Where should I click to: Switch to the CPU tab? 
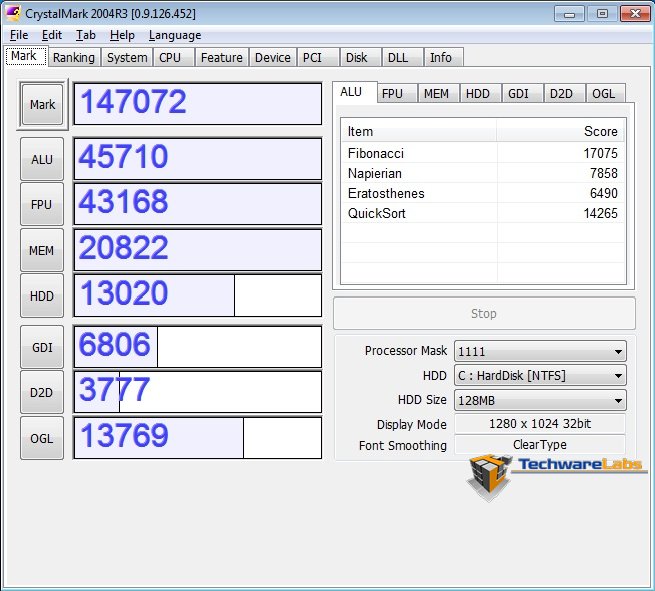click(173, 57)
